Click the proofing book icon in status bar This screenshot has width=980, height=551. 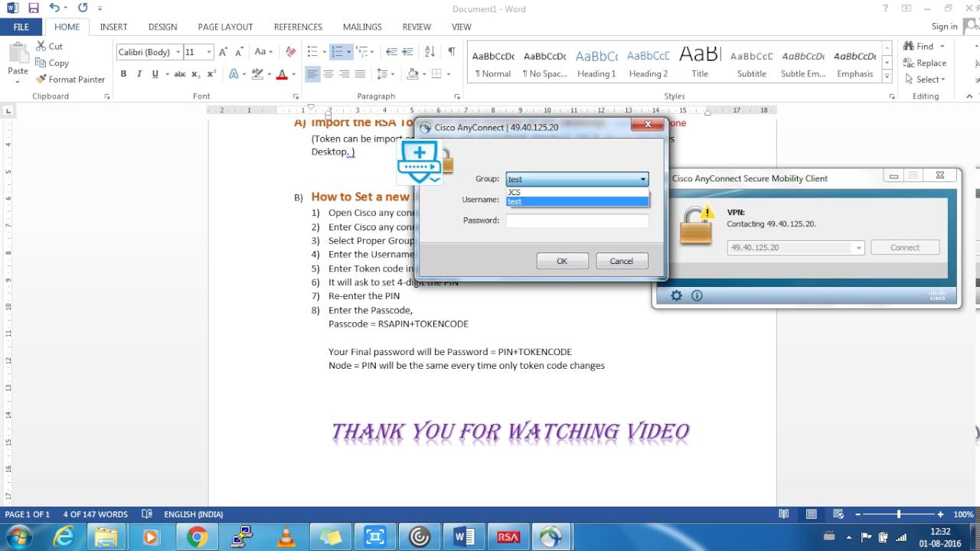pos(147,514)
